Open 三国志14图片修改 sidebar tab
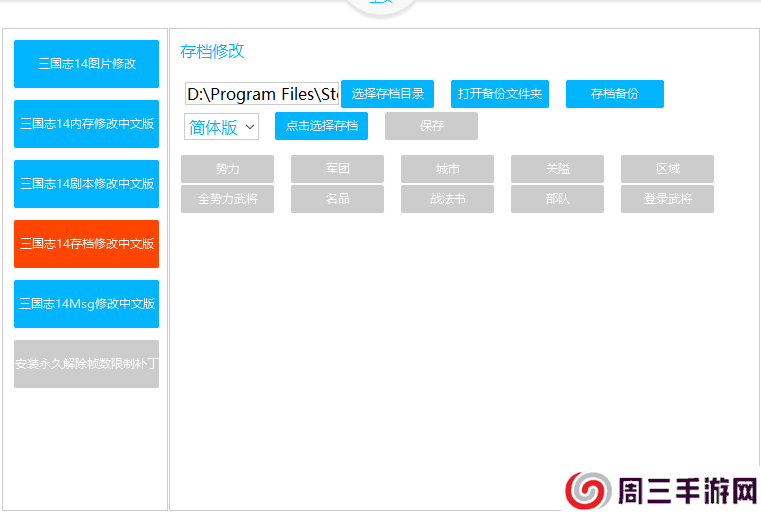This screenshot has height=516, width=761. coord(86,64)
